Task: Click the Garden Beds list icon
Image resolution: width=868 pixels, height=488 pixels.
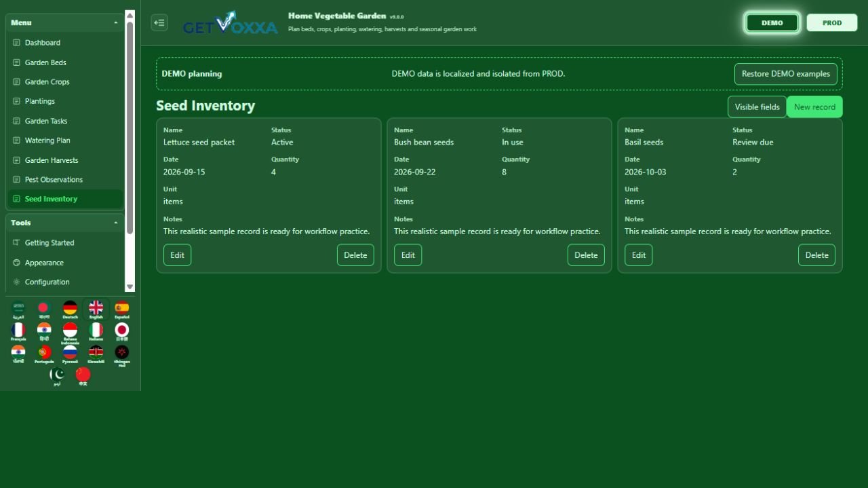Action: pyautogui.click(x=16, y=62)
